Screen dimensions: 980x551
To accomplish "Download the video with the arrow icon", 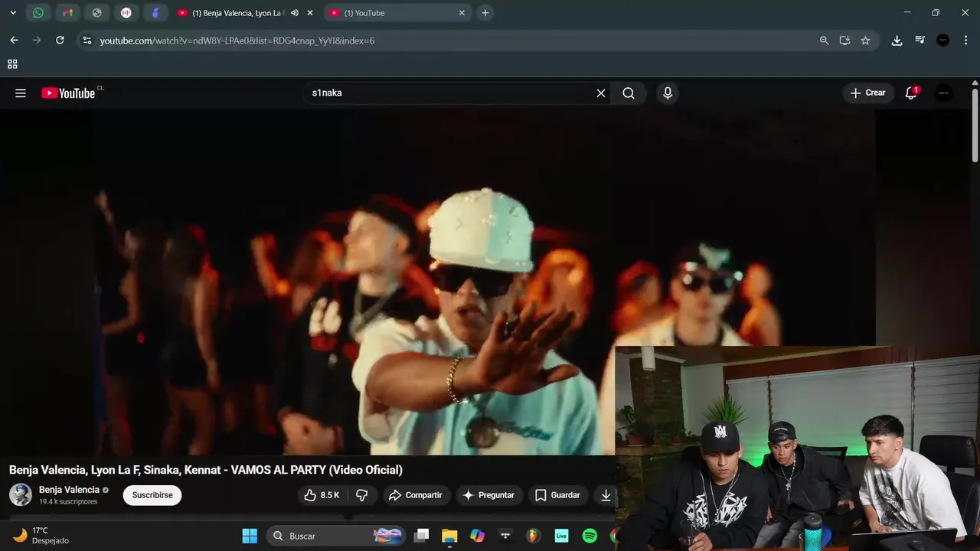I will [606, 495].
